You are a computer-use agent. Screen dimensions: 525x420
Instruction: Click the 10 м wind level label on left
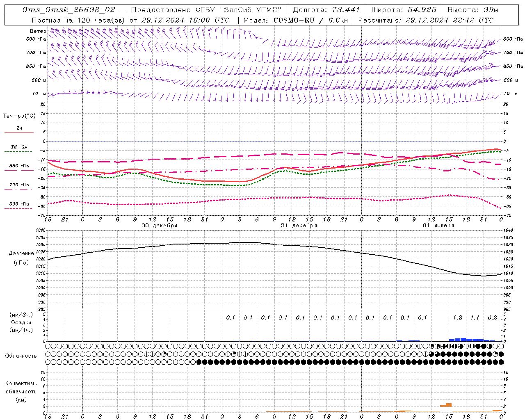[x=39, y=94]
